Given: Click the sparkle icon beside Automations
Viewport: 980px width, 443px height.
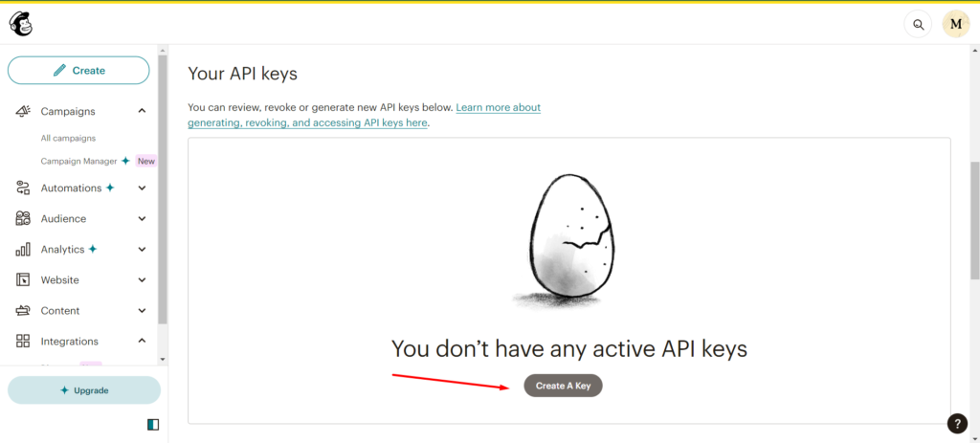Looking at the screenshot, I should (x=111, y=188).
